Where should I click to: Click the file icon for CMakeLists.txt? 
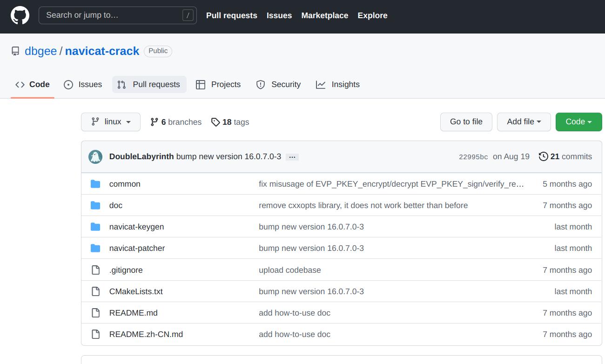pyautogui.click(x=95, y=291)
